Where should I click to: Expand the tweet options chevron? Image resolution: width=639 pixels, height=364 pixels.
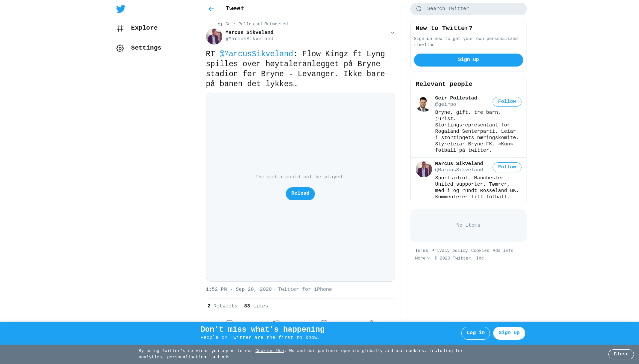pyautogui.click(x=392, y=33)
